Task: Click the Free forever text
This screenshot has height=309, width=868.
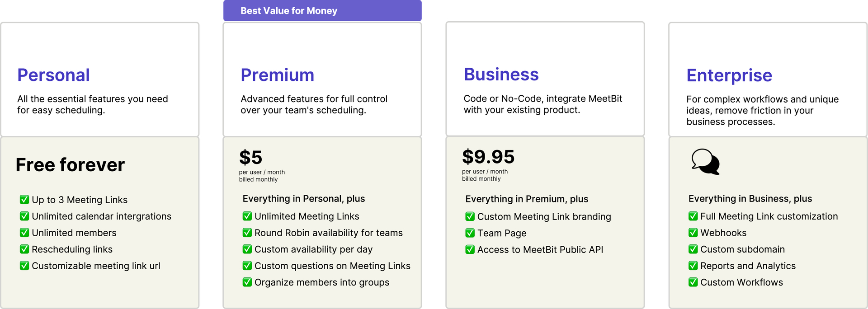Action: tap(70, 165)
